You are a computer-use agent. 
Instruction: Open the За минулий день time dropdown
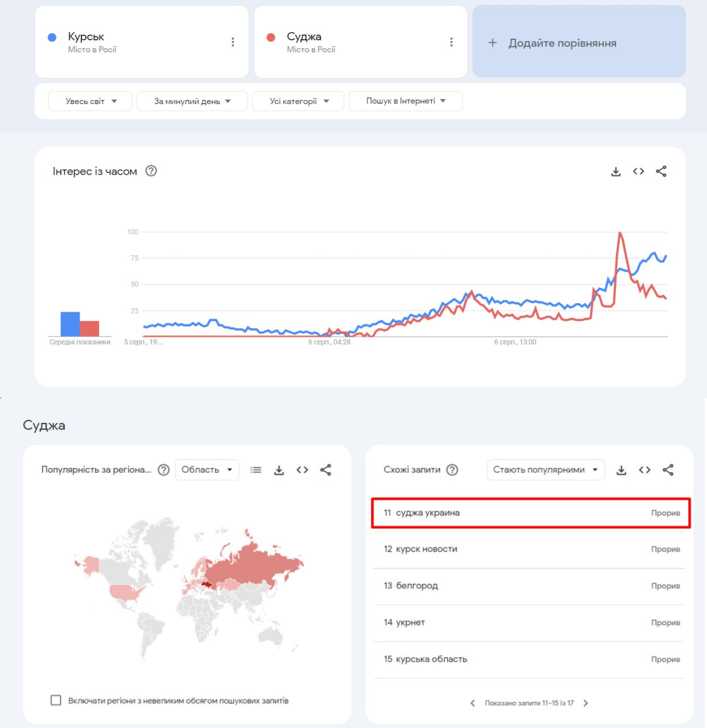click(x=192, y=101)
